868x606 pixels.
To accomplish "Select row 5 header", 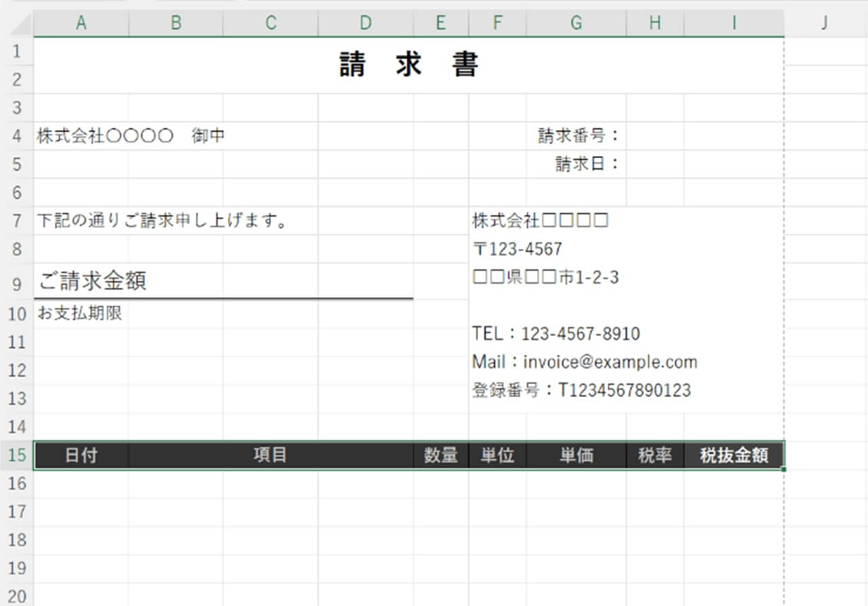I will [x=18, y=164].
